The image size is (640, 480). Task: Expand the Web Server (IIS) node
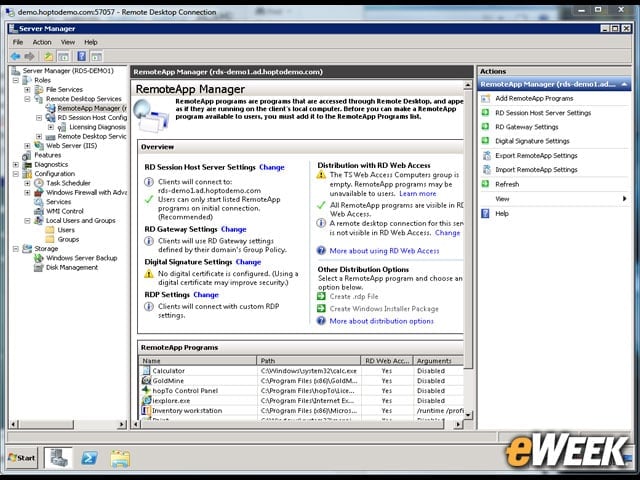click(x=27, y=146)
